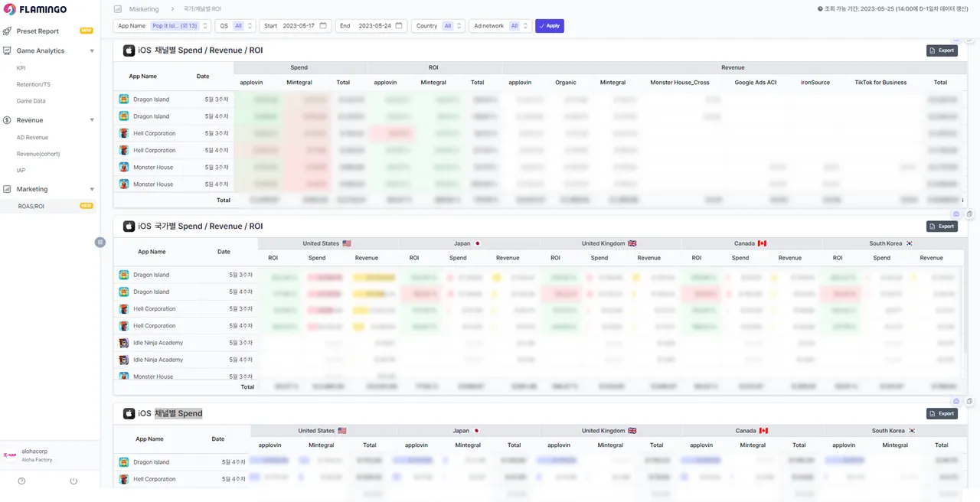The width and height of the screenshot is (980, 502).
Task: Click camera screenshot icon above country table
Action: [x=956, y=214]
